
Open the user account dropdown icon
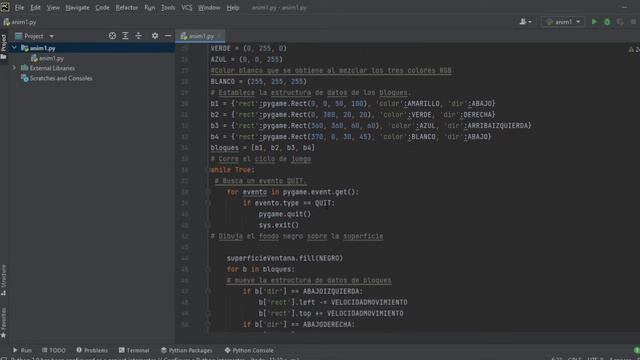coord(525,22)
